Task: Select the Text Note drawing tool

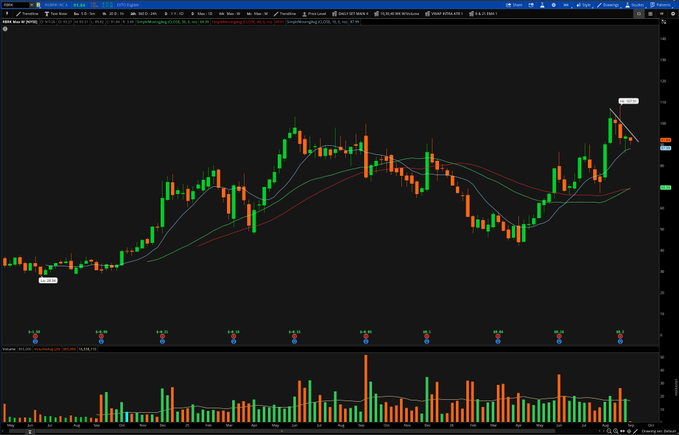Action: point(56,14)
